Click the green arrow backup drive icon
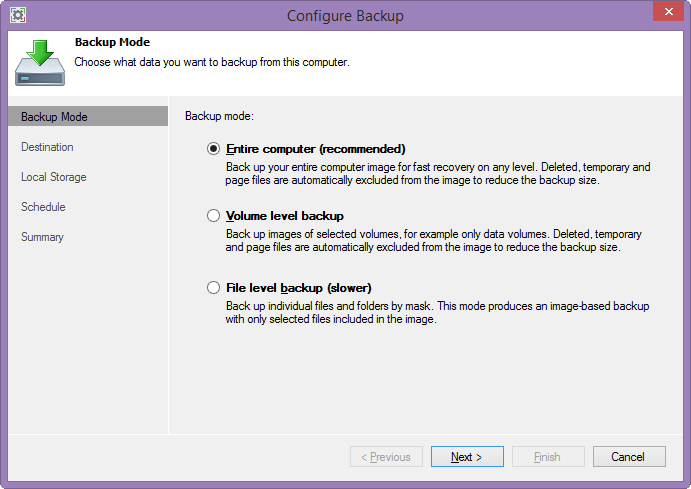 [40, 62]
